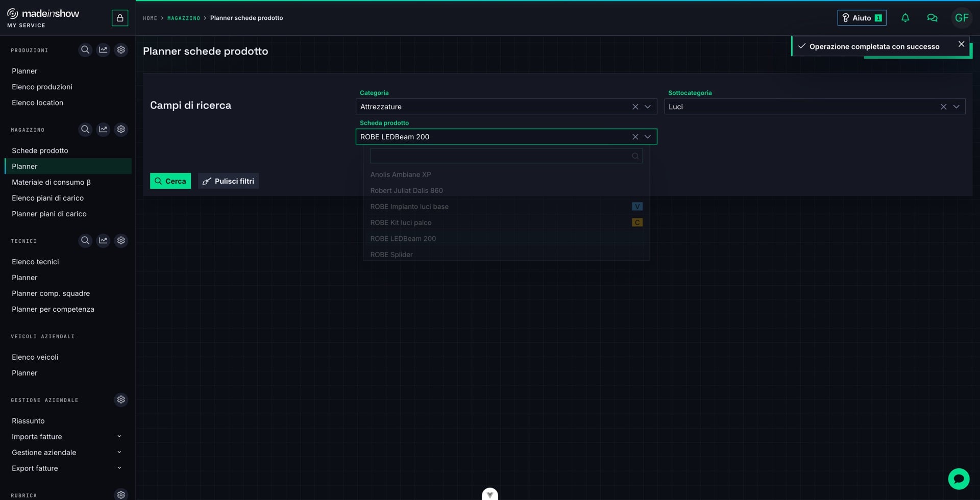Open Elenco produzioni
This screenshot has height=500, width=980.
(x=42, y=87)
